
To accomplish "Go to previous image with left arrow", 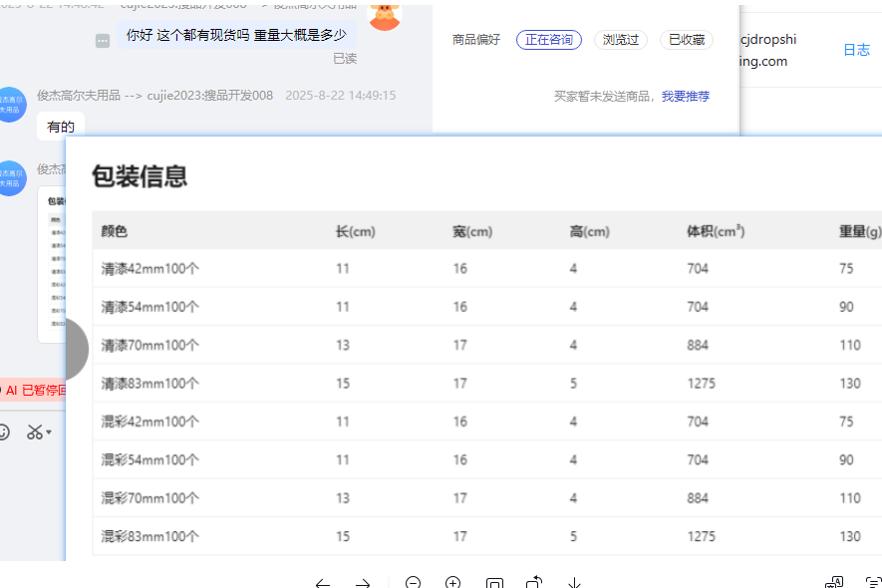I will [322, 584].
